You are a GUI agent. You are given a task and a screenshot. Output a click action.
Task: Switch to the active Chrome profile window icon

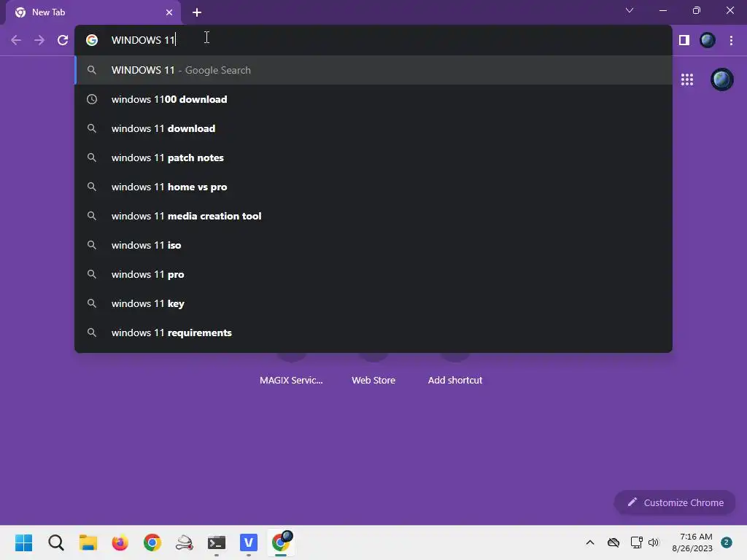tap(281, 542)
